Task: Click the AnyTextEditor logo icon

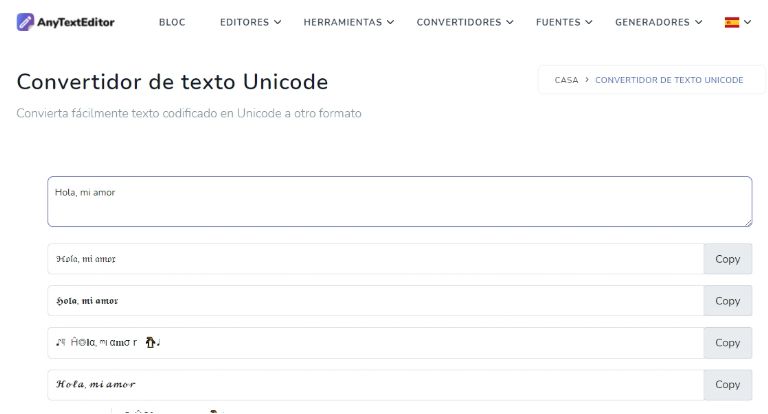Action: (x=26, y=21)
